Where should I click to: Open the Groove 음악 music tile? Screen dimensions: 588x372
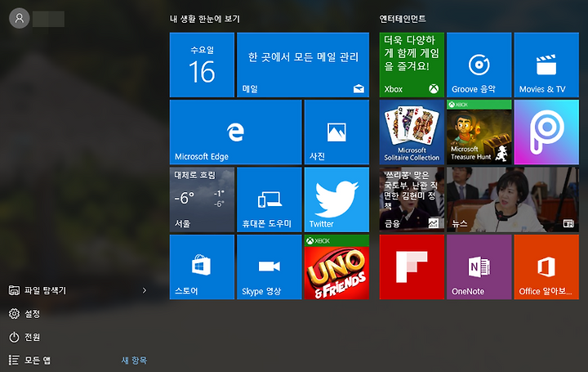pos(479,65)
